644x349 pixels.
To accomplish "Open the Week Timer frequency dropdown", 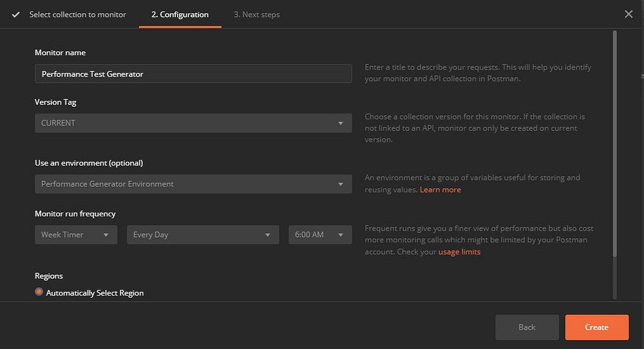I will 76,235.
